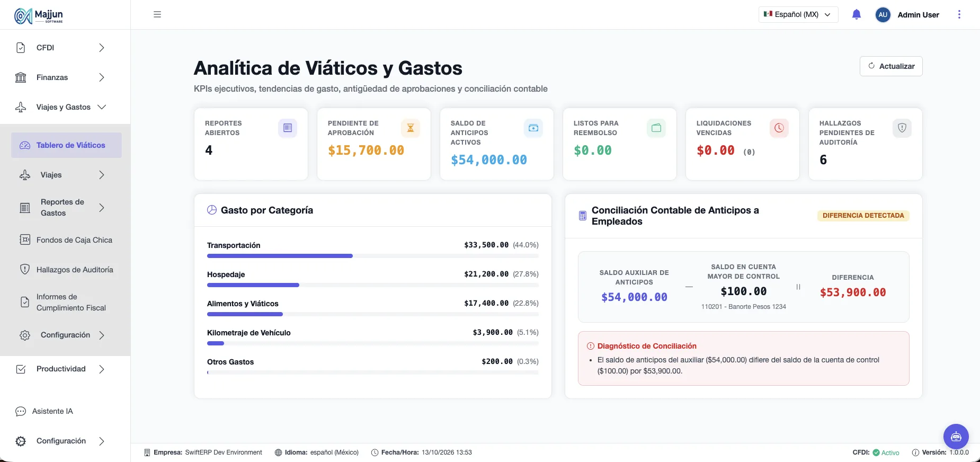Click the Productividad checkbox icon
The width and height of the screenshot is (980, 462).
(x=21, y=369)
